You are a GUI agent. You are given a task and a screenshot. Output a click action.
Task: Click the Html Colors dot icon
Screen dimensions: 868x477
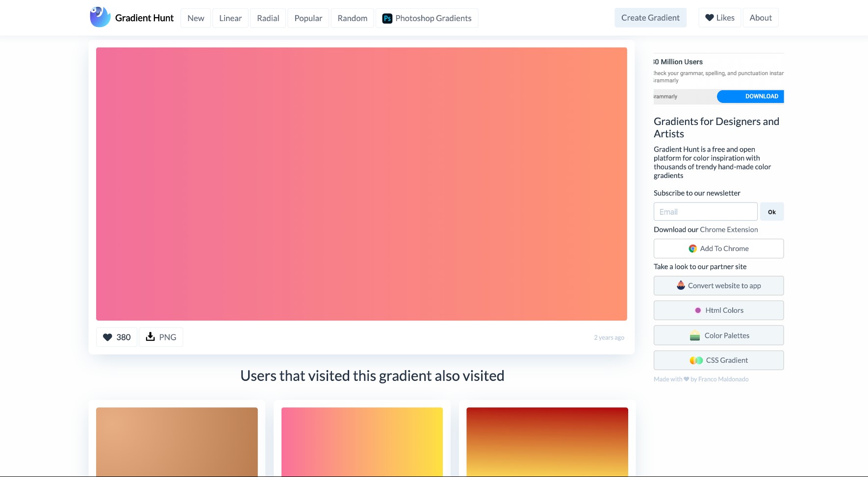pos(698,310)
